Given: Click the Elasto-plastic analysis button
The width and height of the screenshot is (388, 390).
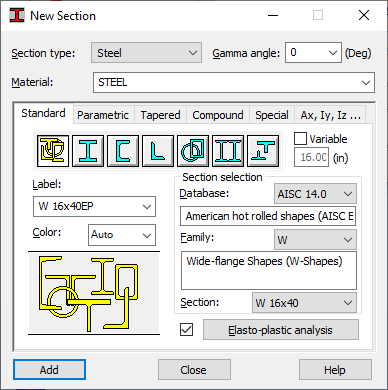Looking at the screenshot, I should coord(281,330).
